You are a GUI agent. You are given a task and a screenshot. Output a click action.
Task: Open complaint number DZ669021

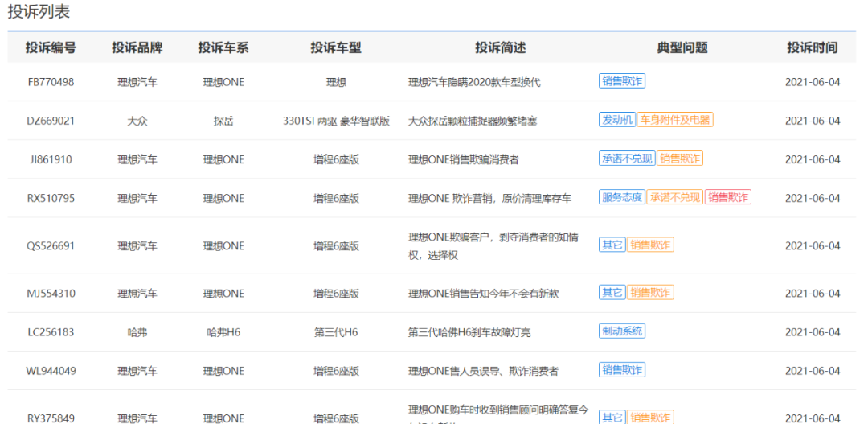pyautogui.click(x=51, y=121)
